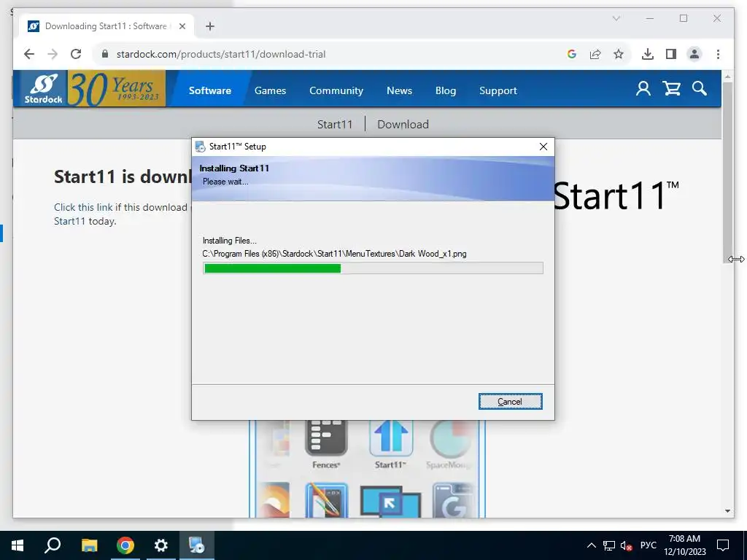Open Chrome three-dot menu
Viewport: 747px width, 560px height.
click(x=718, y=54)
